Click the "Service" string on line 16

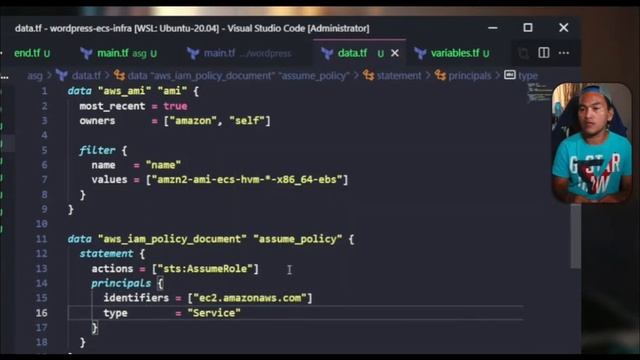(214, 313)
